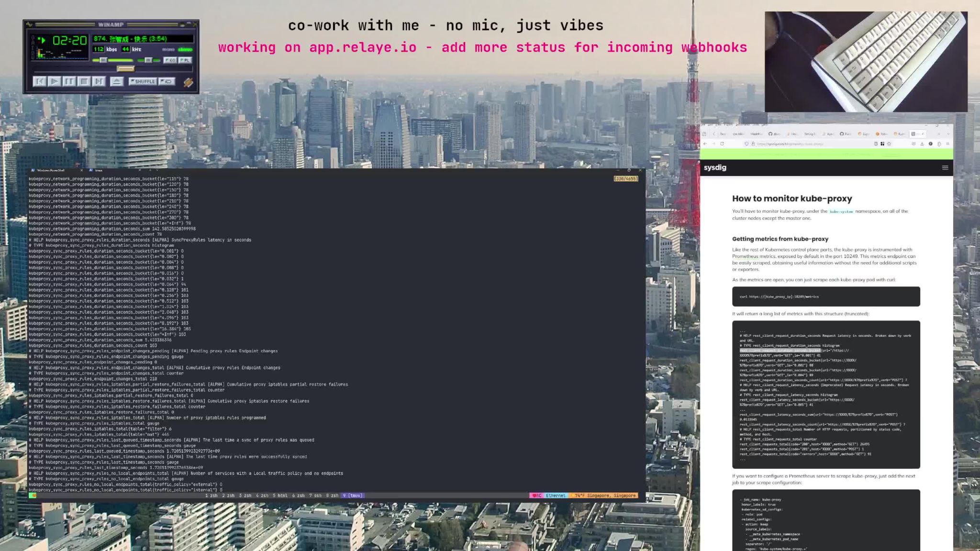Toggle the repeat button in Winamp
The width and height of the screenshot is (980, 551).
point(167,82)
